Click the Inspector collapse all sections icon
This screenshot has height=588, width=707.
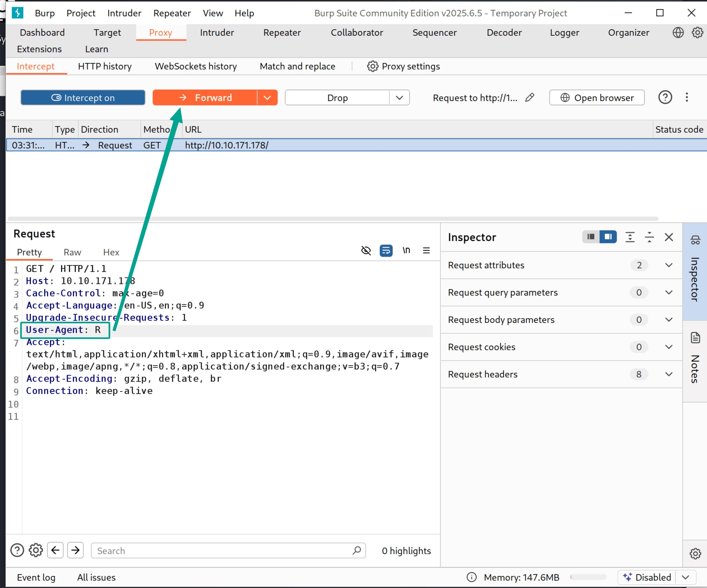[649, 237]
